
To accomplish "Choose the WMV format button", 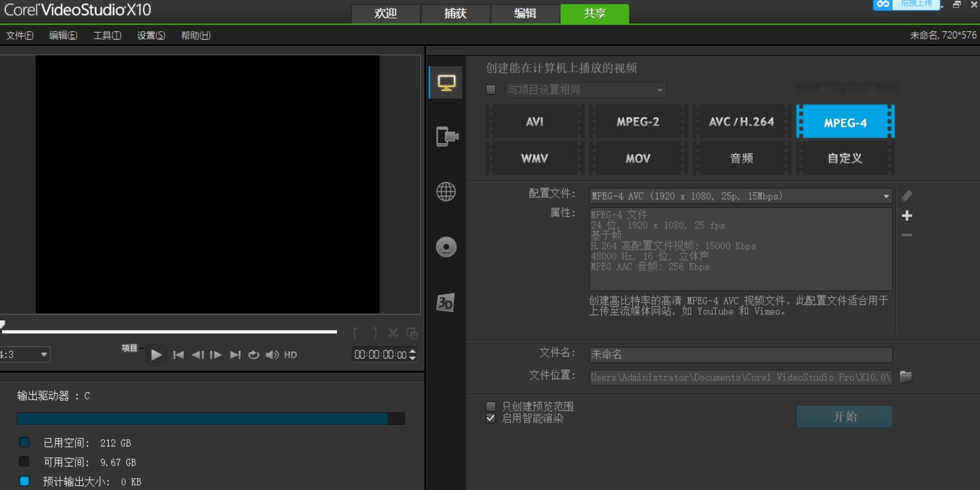I will [535, 158].
